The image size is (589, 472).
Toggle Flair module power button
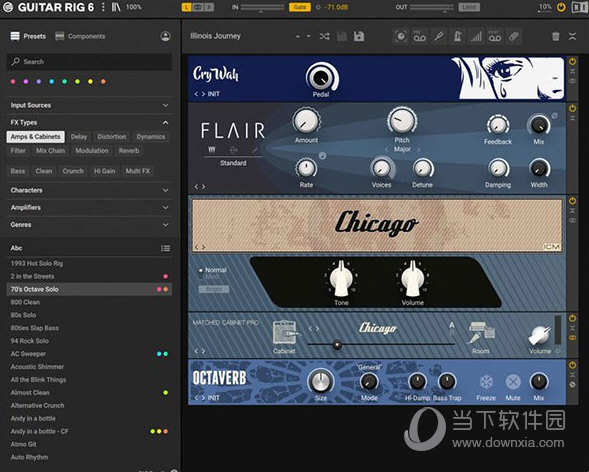572,108
